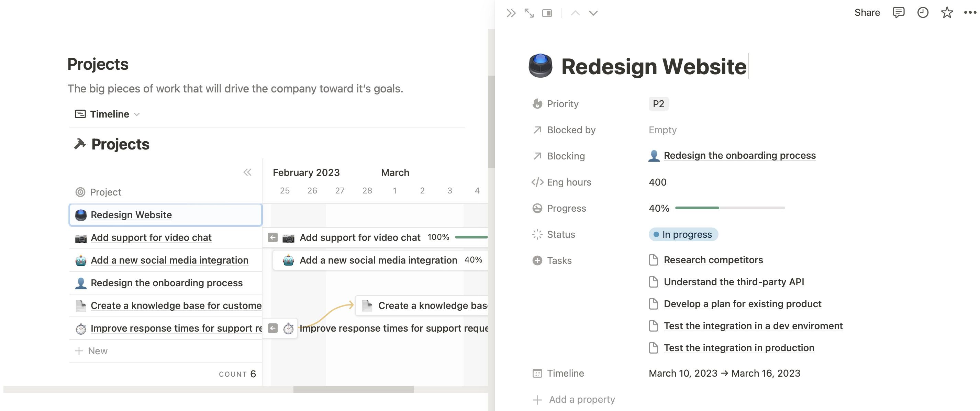Image resolution: width=980 pixels, height=411 pixels.
Task: Click the 40% Progress bar
Action: [x=729, y=208]
